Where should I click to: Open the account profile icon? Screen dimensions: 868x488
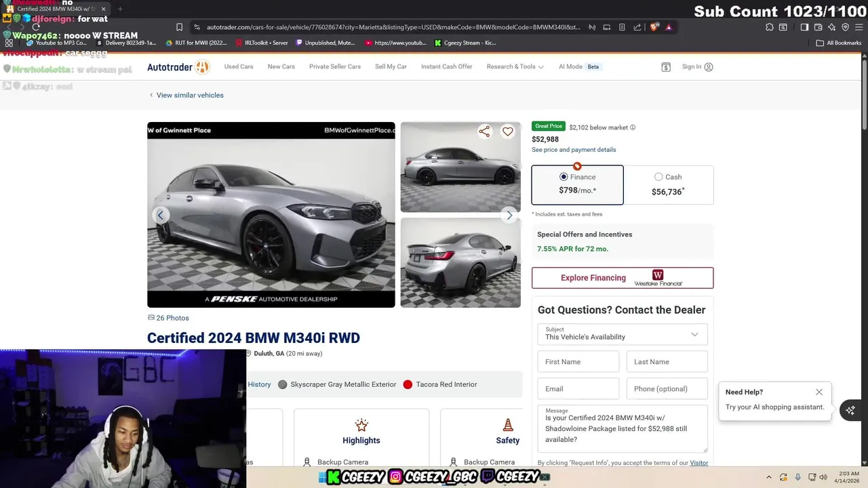[709, 66]
